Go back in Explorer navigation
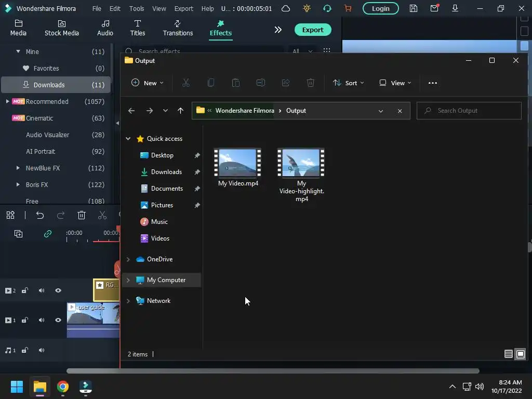Viewport: 532px width, 399px height. tap(131, 111)
